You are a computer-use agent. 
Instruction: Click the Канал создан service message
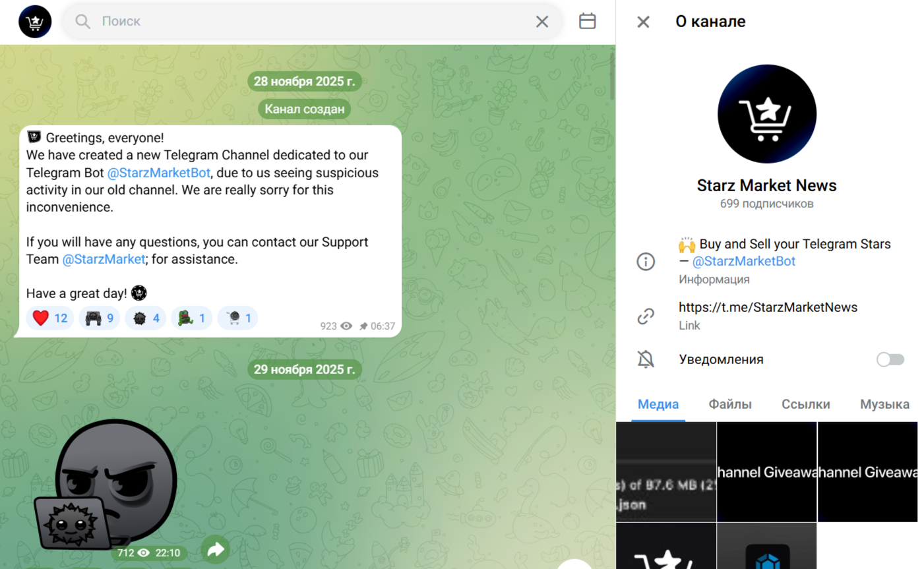coord(304,109)
